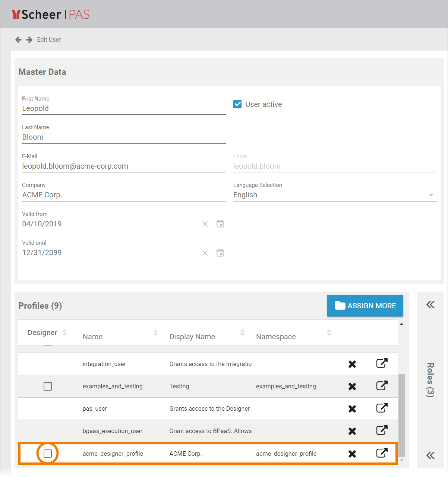Open bpaas_execution_user profile details
Image resolution: width=448 pixels, height=477 pixels.
382,430
